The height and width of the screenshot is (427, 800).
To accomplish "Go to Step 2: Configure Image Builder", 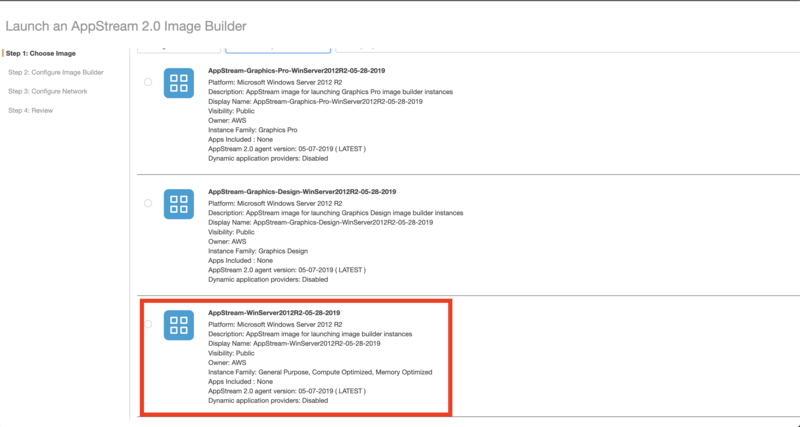I will click(x=56, y=72).
